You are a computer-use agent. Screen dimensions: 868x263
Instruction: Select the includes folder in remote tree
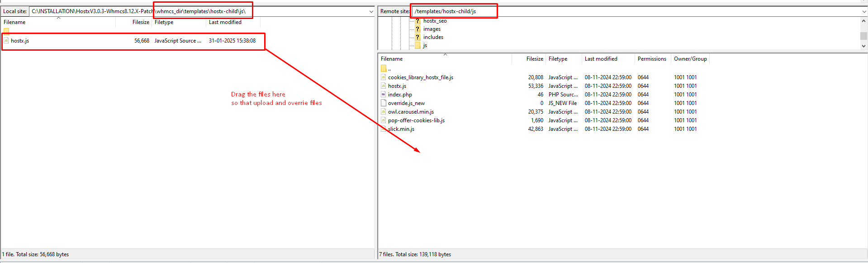[x=433, y=37]
